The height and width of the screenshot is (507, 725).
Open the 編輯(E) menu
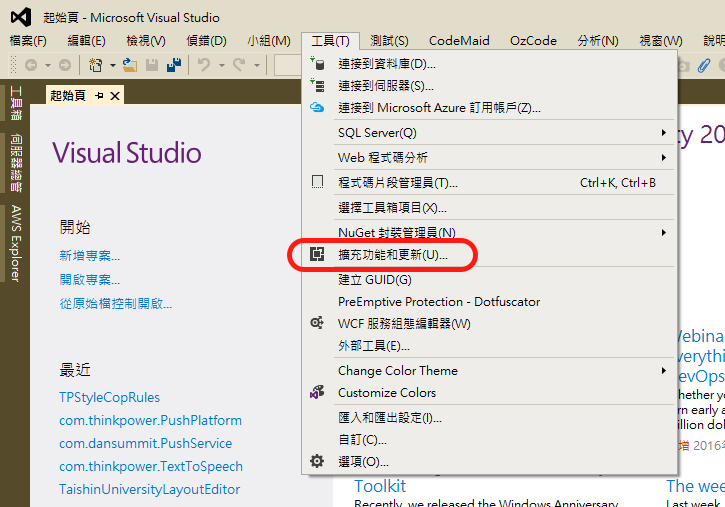click(86, 41)
